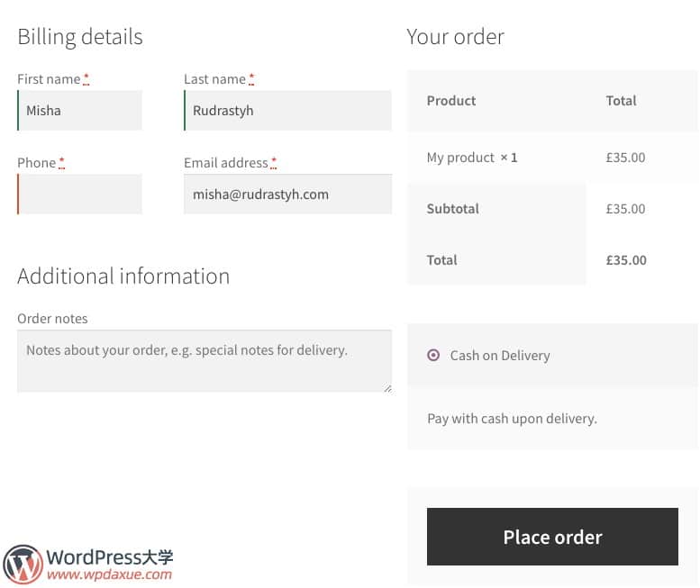Click the required asterisk beside Last name

tap(251, 79)
